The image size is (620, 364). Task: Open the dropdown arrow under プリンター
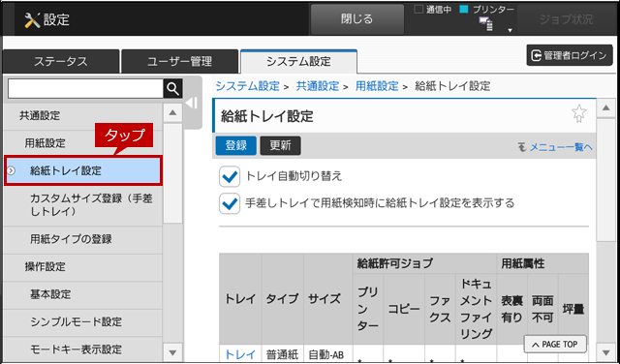pyautogui.click(x=510, y=30)
